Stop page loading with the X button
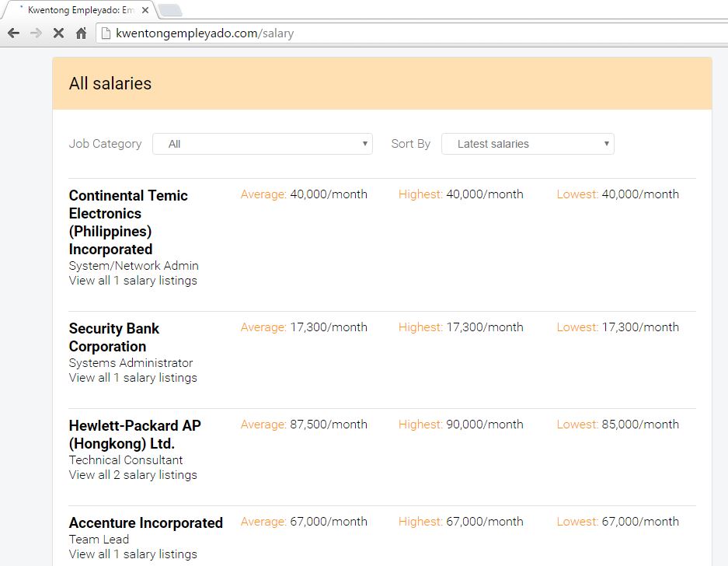The image size is (728, 566). (58, 33)
